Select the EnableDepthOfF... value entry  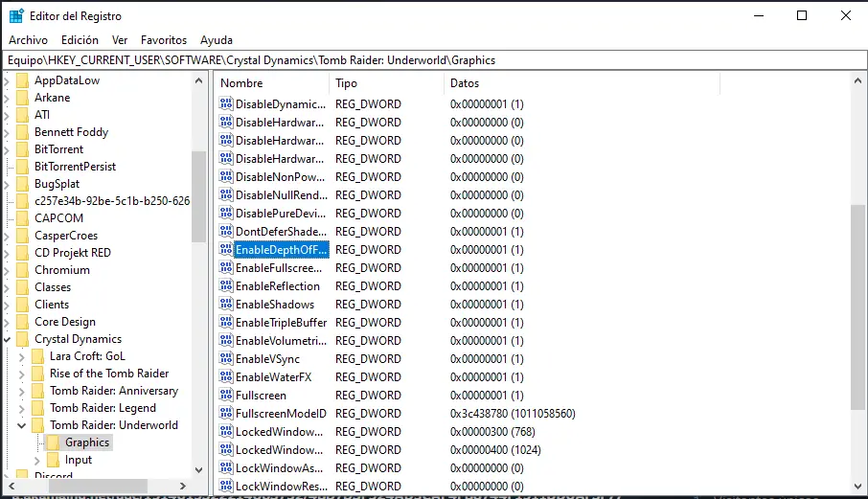coord(282,250)
